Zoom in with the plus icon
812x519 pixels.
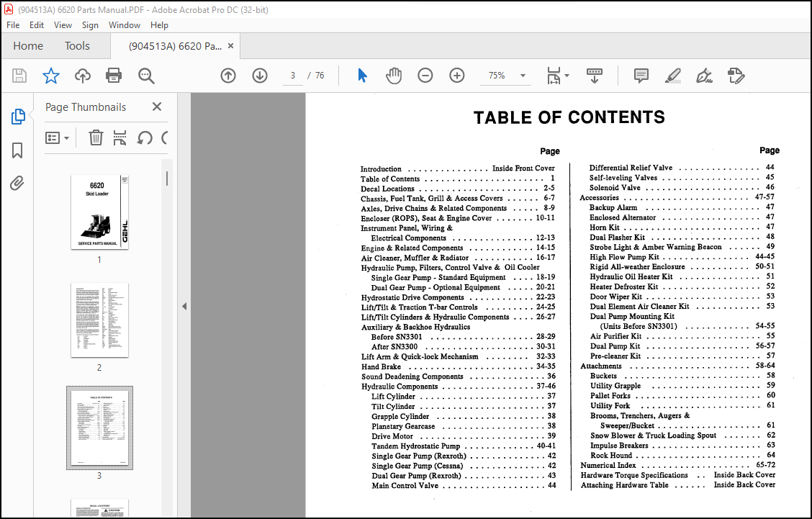click(456, 76)
